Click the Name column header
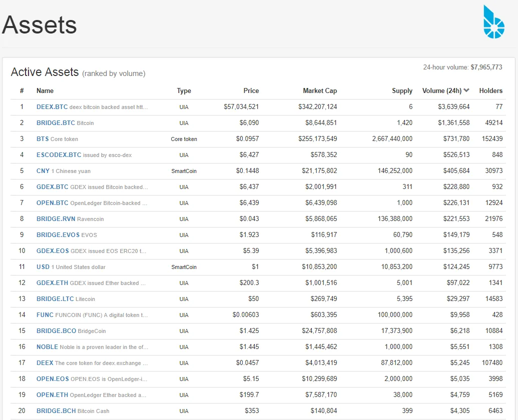Screen dimensions: 518x420 click(45, 90)
